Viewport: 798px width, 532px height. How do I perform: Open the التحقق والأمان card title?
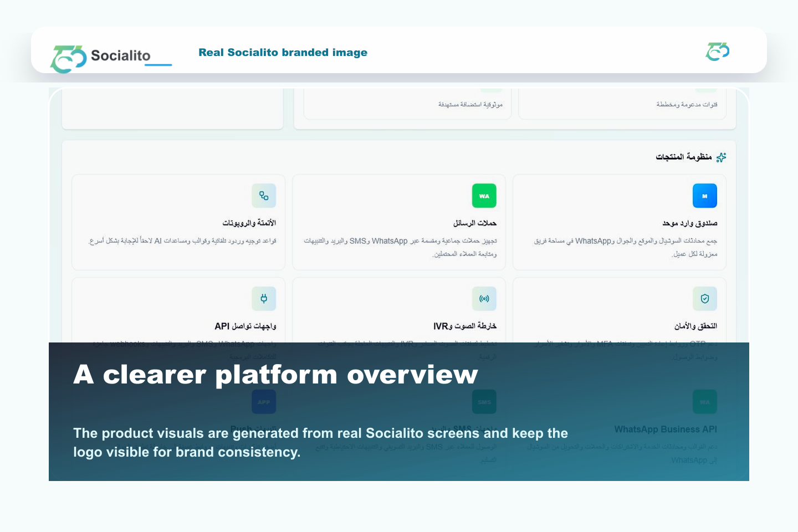click(695, 326)
